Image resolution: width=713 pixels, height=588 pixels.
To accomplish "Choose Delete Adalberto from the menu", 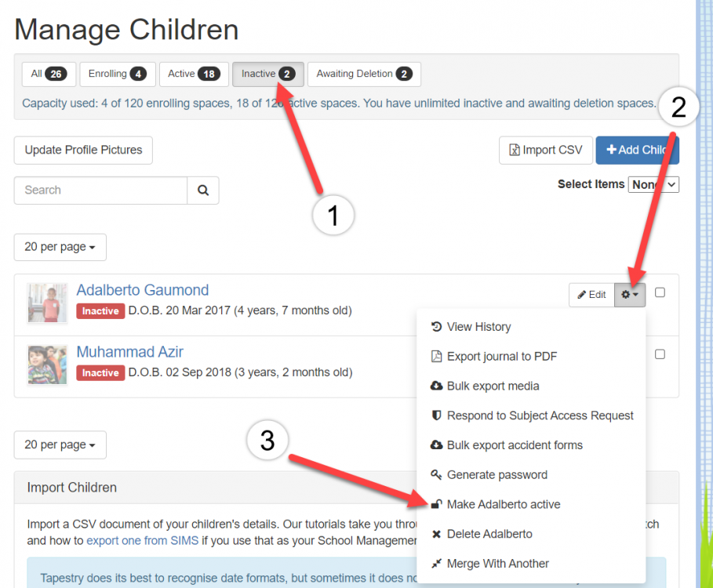I will [x=489, y=534].
